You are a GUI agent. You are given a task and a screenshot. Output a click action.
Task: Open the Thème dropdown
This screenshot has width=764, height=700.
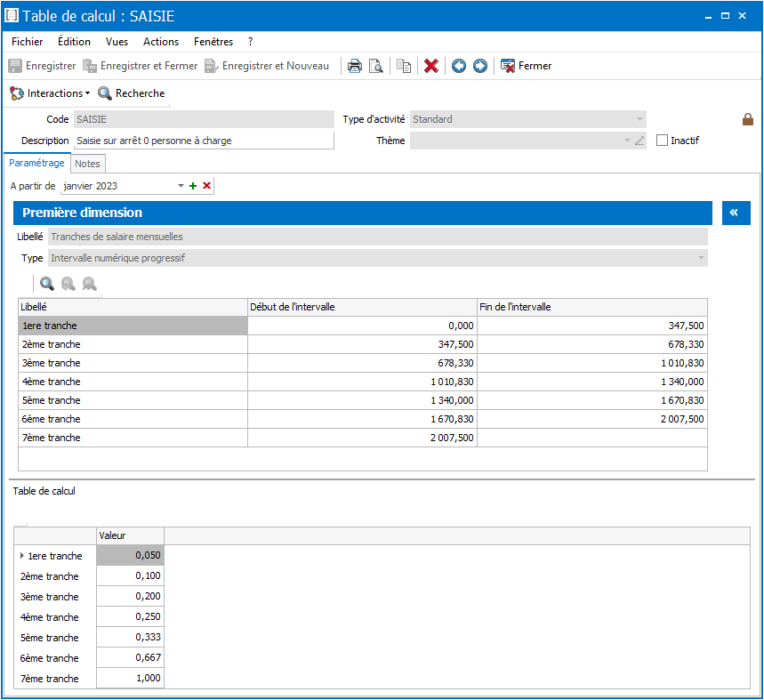tap(627, 141)
